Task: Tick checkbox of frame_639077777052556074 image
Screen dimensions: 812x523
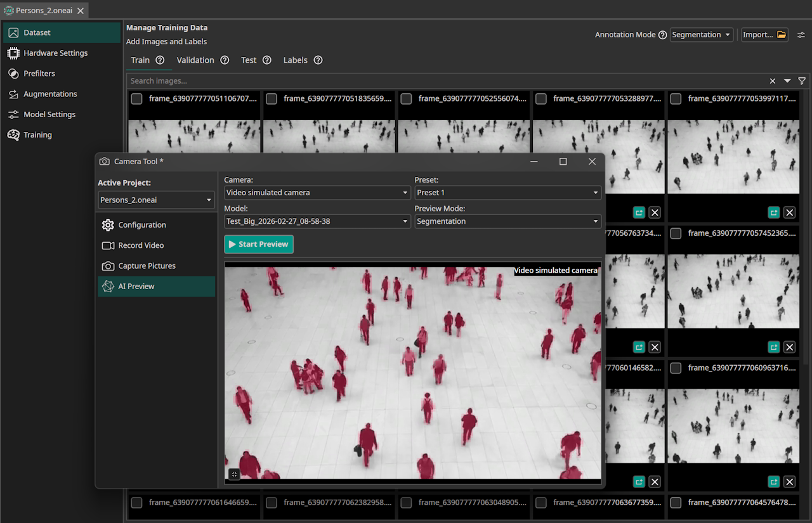Action: pos(406,99)
